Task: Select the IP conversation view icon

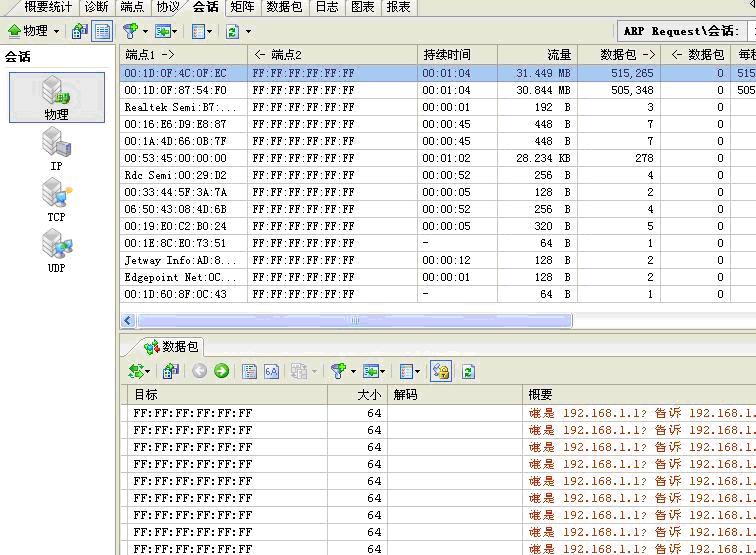Action: (x=56, y=150)
